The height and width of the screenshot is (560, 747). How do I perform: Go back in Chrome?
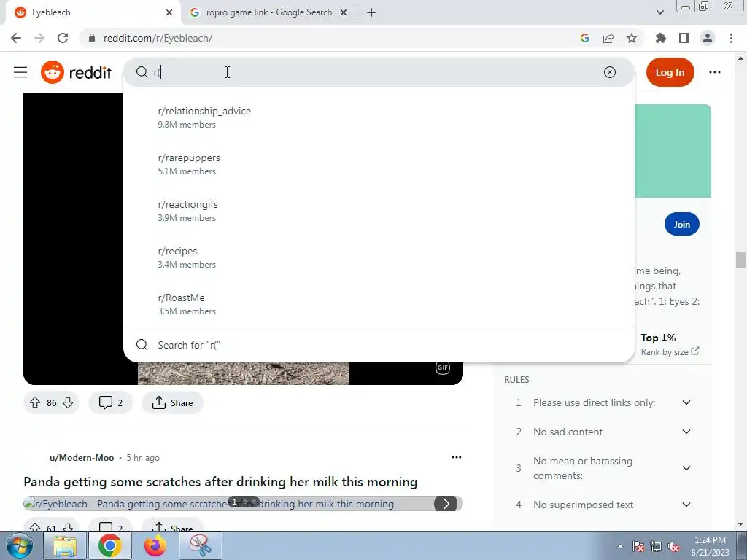click(16, 38)
